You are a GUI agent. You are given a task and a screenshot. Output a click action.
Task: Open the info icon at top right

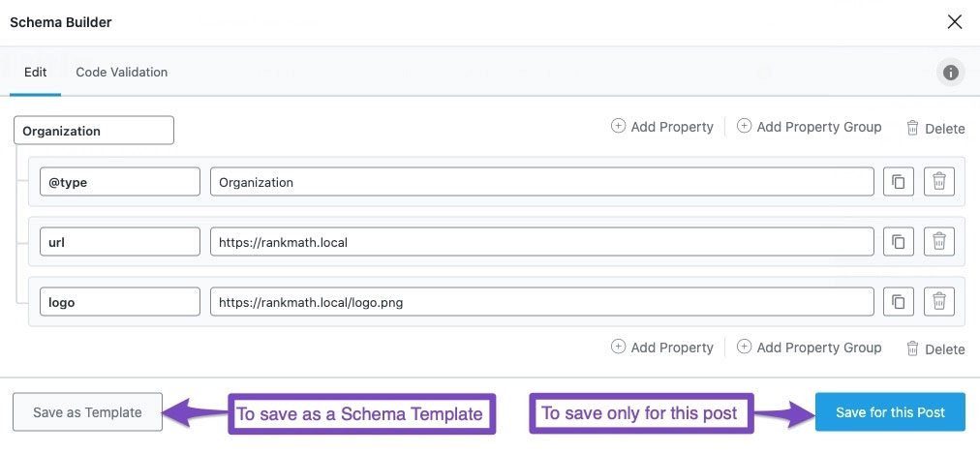[x=950, y=73]
